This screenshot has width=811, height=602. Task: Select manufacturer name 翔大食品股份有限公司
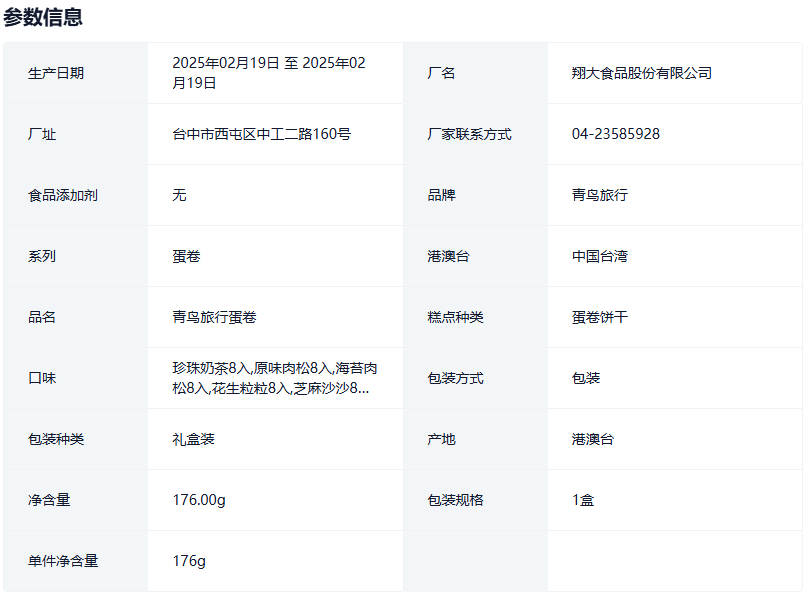(x=641, y=73)
